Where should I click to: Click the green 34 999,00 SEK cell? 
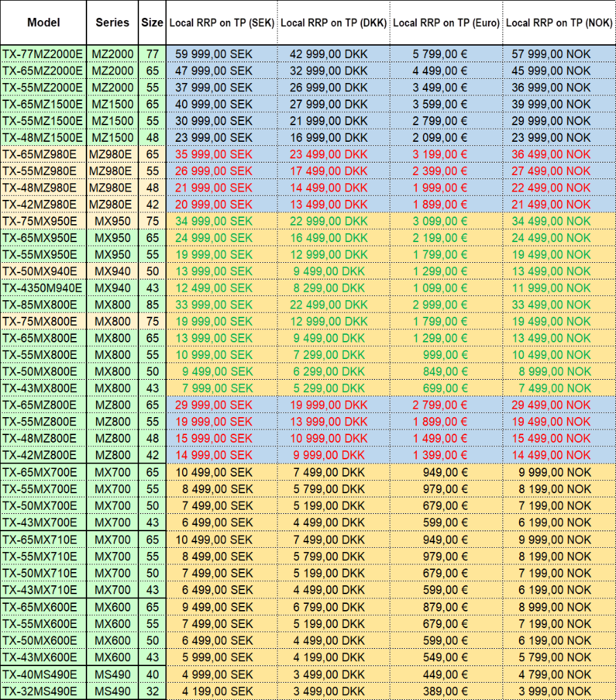(x=221, y=221)
